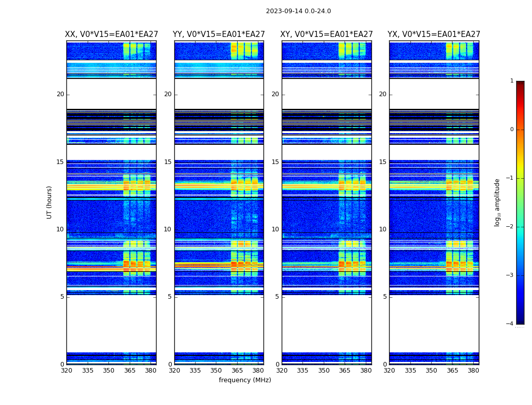This screenshot has height=405, width=532.
Task: Click the 365 tick label under the XX plot
Action: 130,371
